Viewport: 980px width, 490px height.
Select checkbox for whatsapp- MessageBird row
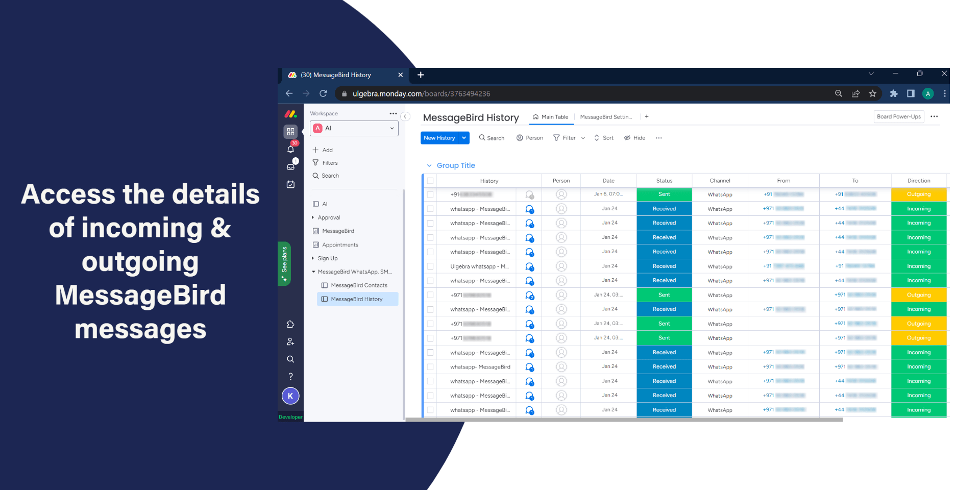click(430, 367)
